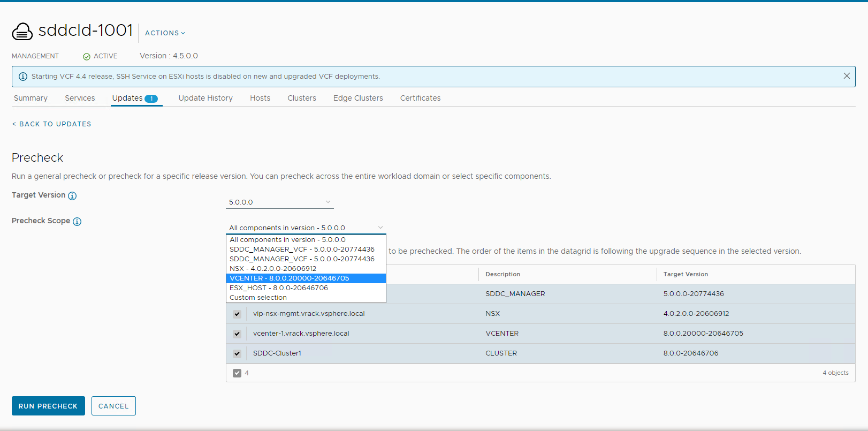
Task: Click the info icon in the SSH banner
Action: point(23,77)
